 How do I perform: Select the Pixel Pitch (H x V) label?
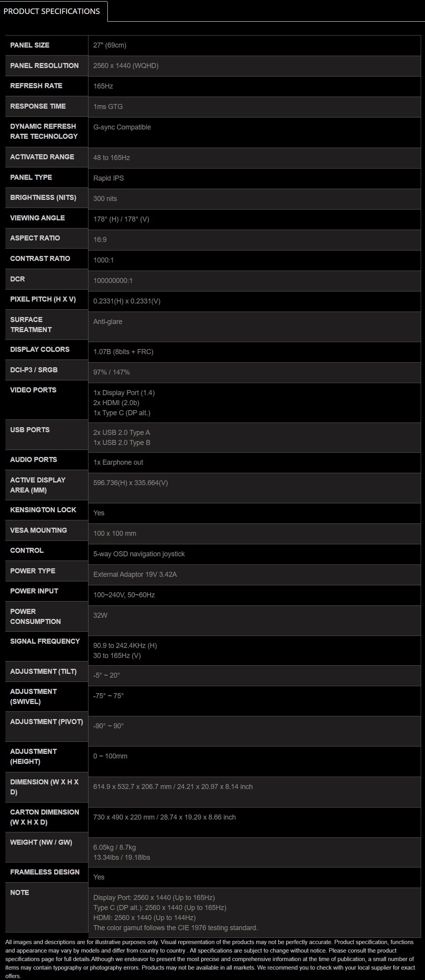[x=43, y=299]
